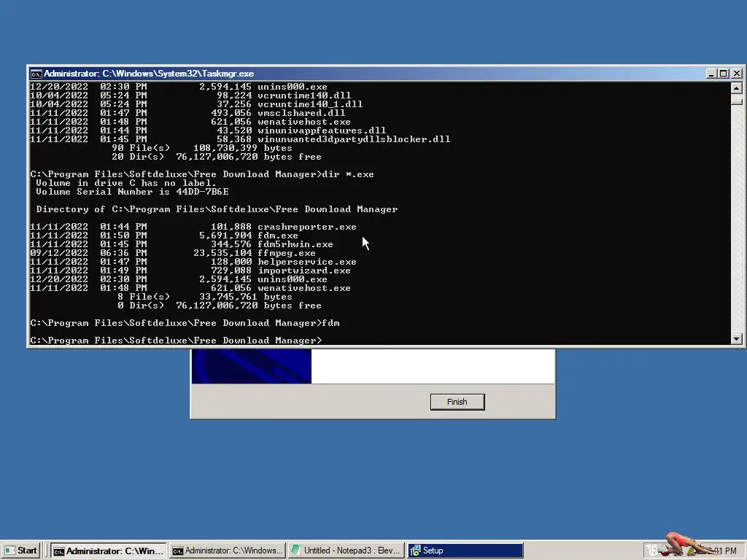The height and width of the screenshot is (560, 747).
Task: Click the console scrollbar up arrow
Action: [x=736, y=88]
